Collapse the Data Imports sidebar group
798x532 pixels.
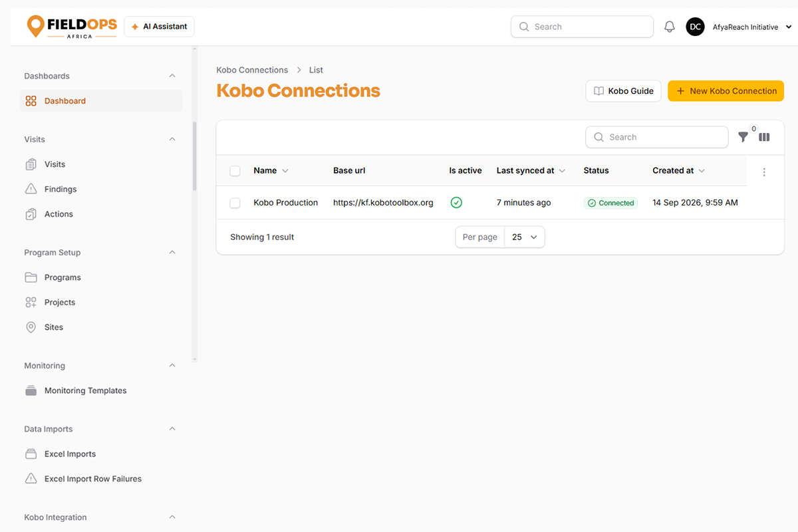172,429
